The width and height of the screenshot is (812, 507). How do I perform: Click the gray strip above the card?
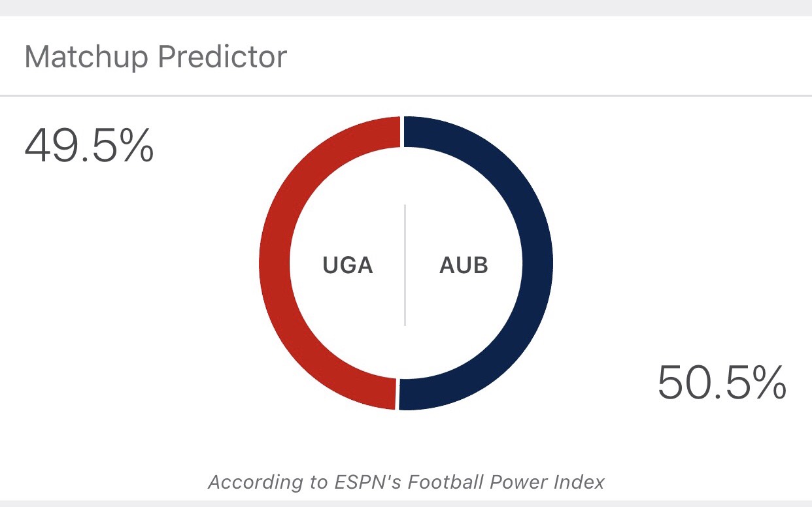[406, 8]
